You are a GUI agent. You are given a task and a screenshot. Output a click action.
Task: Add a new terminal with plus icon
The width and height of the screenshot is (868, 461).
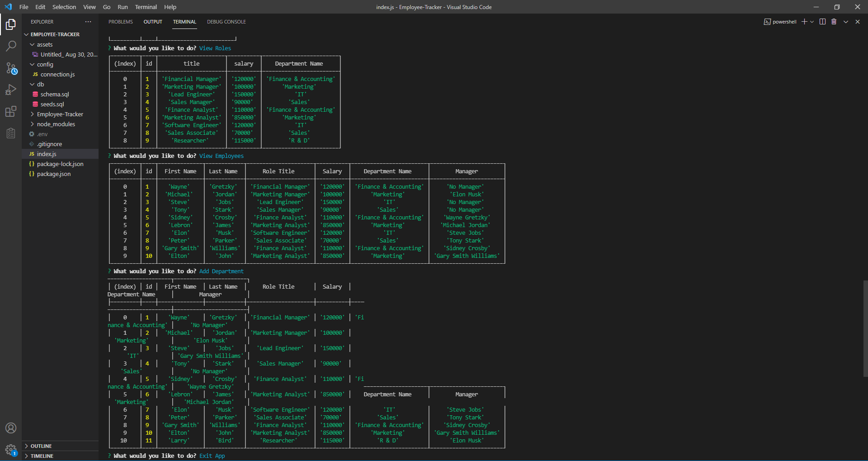[804, 22]
